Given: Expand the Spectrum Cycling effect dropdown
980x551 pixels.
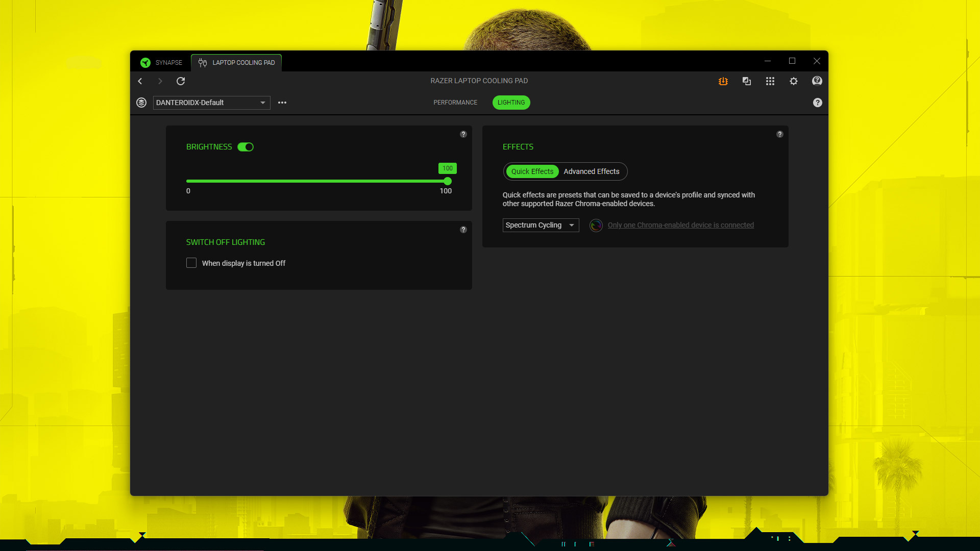Looking at the screenshot, I should point(541,225).
